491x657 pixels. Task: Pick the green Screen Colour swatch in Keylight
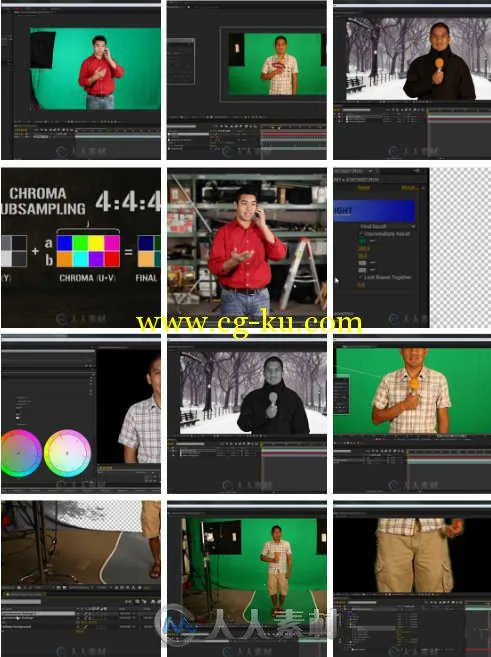point(362,241)
